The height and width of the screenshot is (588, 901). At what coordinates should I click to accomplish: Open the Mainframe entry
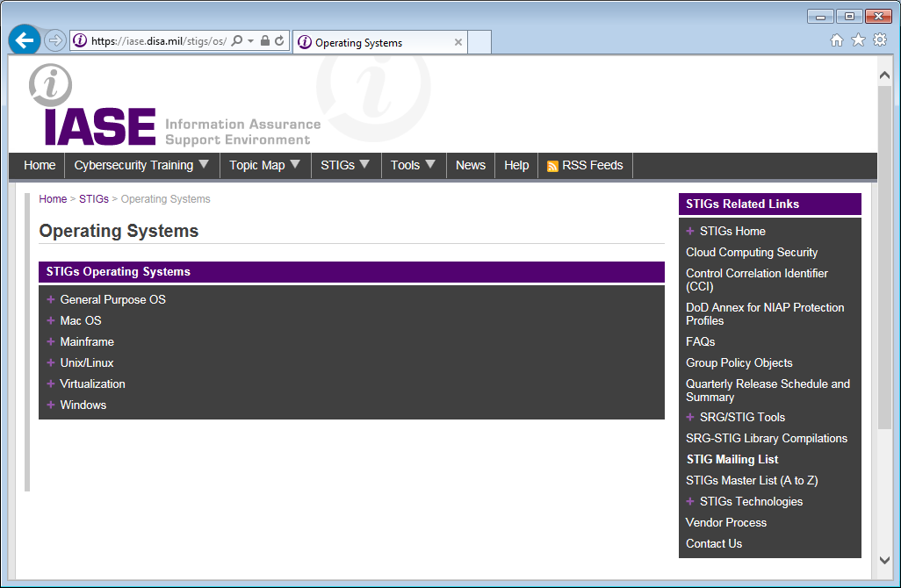tap(87, 341)
